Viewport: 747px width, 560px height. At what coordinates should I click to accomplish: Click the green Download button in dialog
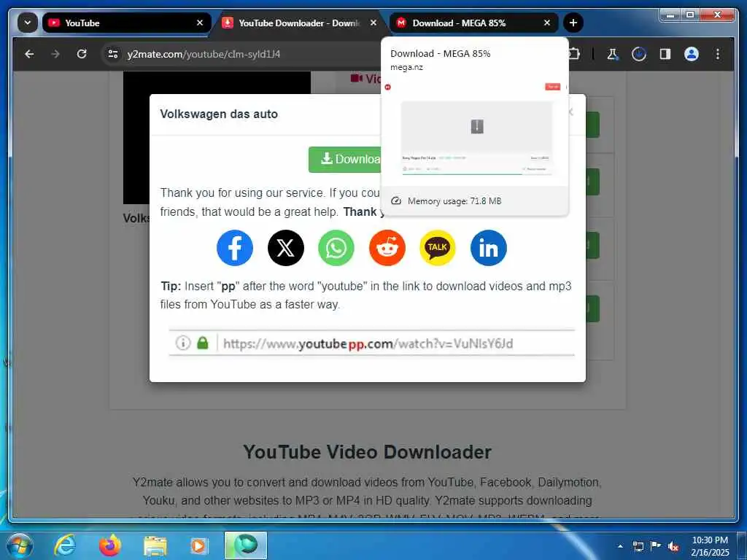click(345, 160)
